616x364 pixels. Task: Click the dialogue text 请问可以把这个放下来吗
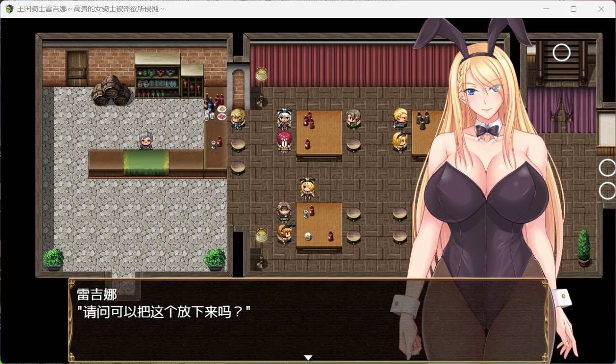tap(163, 312)
